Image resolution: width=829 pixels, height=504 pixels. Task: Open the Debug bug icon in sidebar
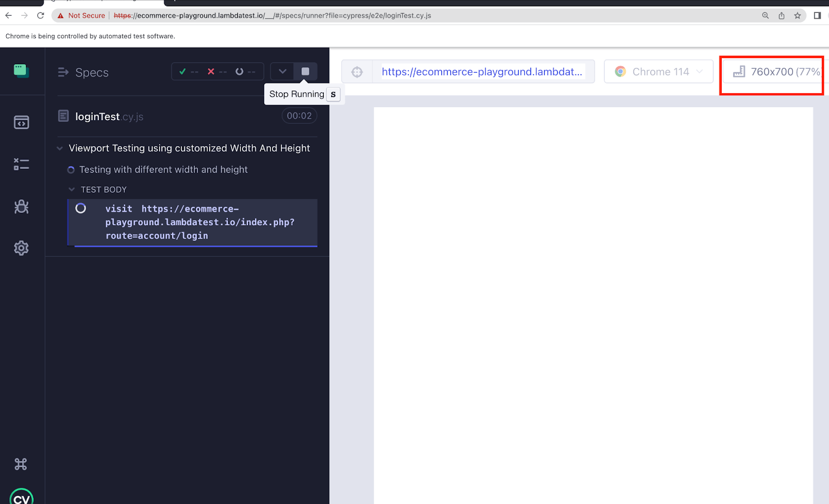(21, 207)
